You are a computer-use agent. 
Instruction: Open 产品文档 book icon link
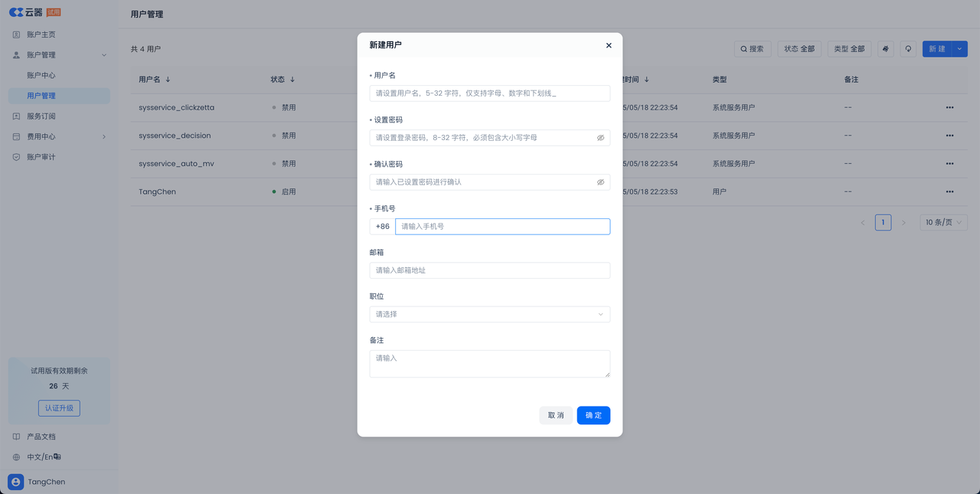[x=17, y=437]
